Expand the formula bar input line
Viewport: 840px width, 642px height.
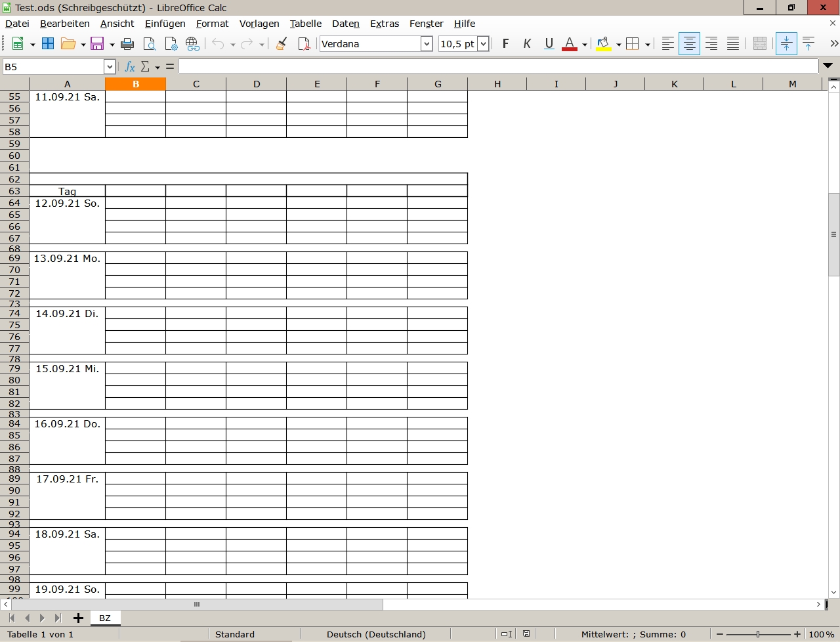click(x=828, y=66)
